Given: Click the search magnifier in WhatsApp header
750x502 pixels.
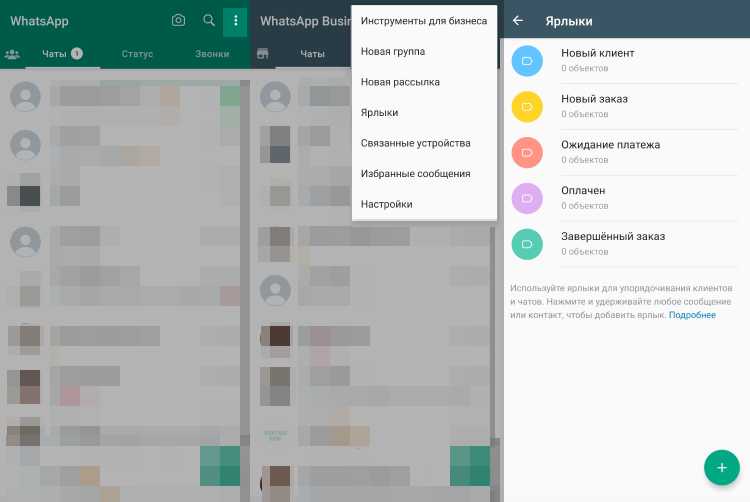Looking at the screenshot, I should click(209, 20).
